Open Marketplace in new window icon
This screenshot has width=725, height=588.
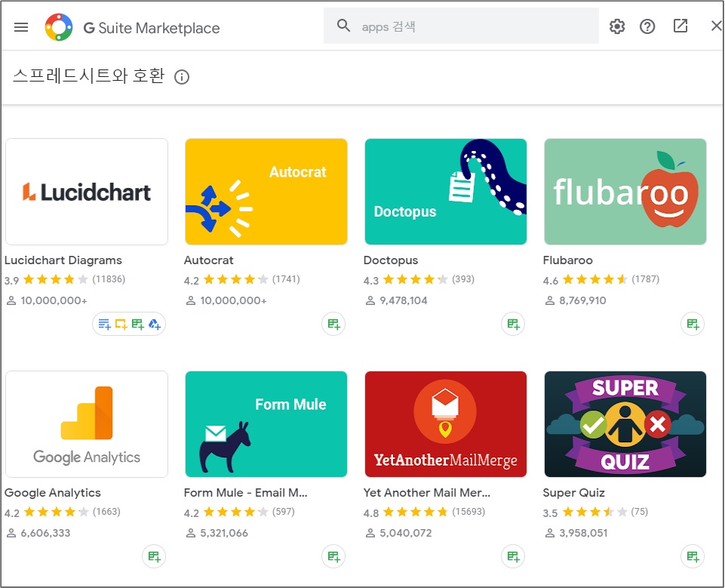[x=680, y=26]
